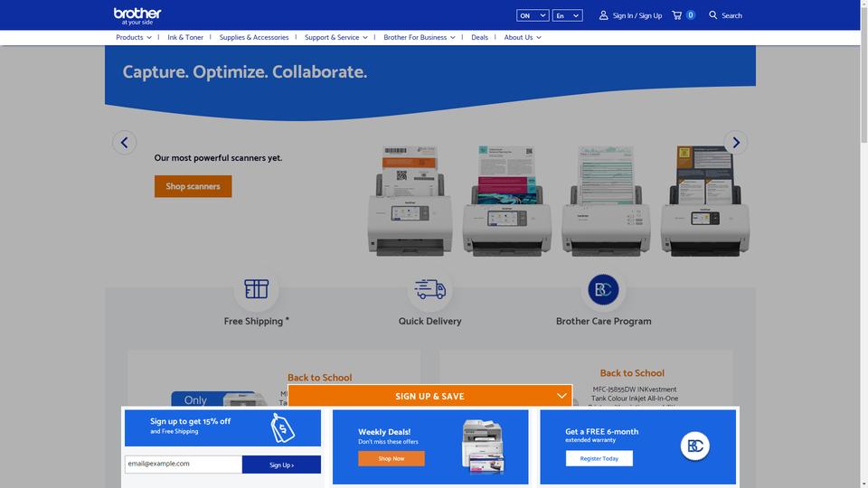Click the cart item count badge

690,15
